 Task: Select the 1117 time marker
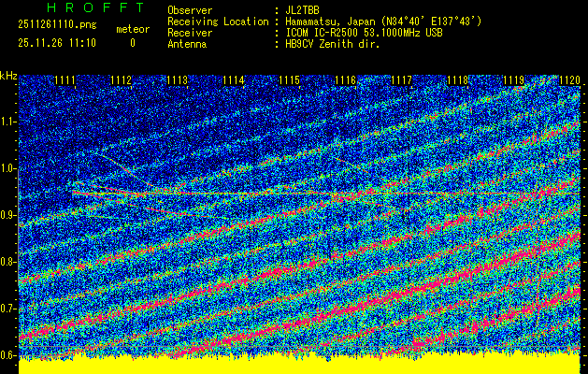pos(401,80)
